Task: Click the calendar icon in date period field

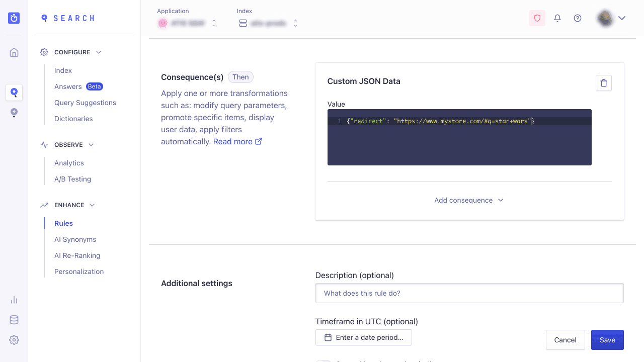Action: point(328,337)
